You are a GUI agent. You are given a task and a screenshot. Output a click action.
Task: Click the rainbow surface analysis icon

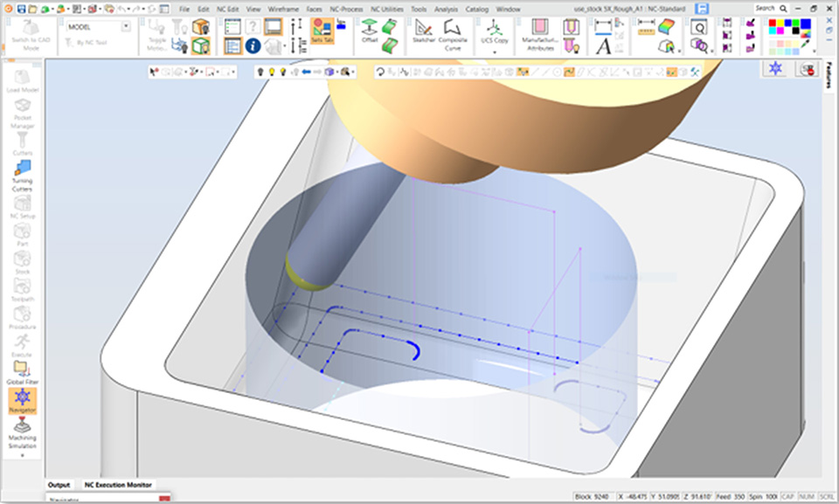[667, 26]
